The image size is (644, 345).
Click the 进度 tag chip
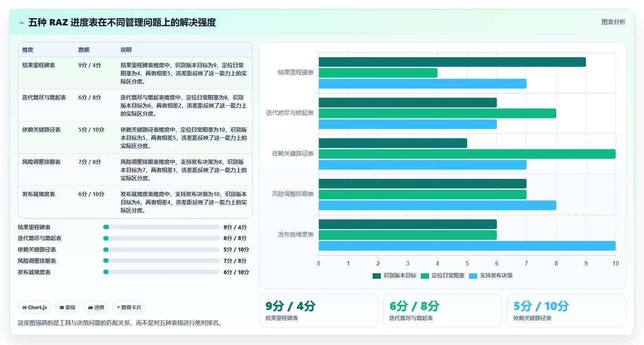click(96, 307)
